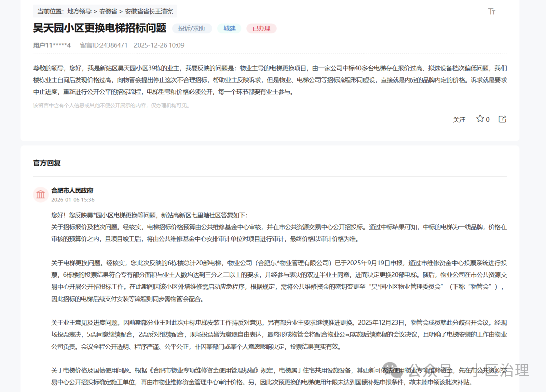Open 地方领导 breadcrumb link

tap(79, 11)
